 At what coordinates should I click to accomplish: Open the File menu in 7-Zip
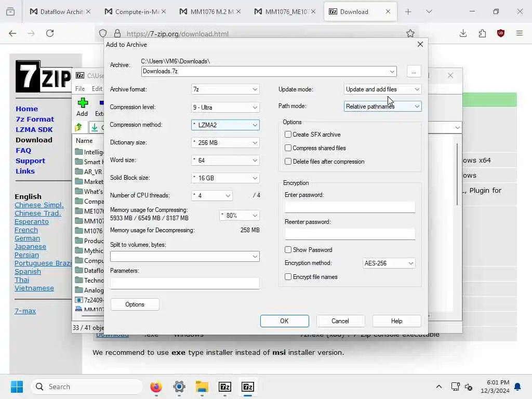pos(80,88)
